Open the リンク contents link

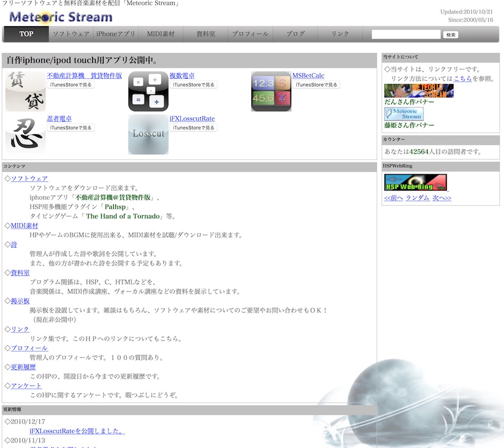[x=20, y=329]
